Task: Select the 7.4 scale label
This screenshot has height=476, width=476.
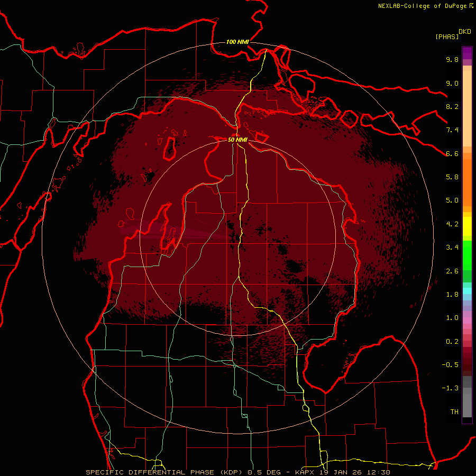Action: (452, 130)
